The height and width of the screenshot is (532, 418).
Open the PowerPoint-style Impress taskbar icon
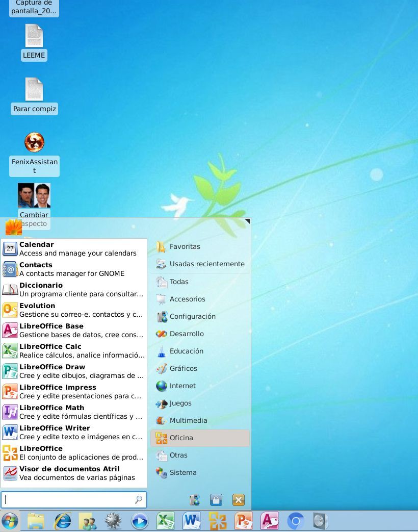pos(244,521)
